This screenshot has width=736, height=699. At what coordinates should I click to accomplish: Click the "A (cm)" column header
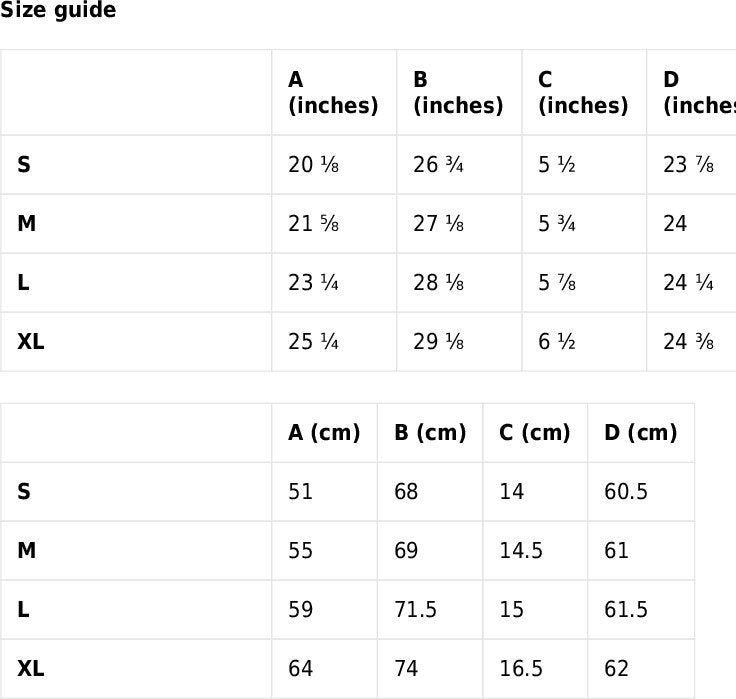(x=324, y=433)
